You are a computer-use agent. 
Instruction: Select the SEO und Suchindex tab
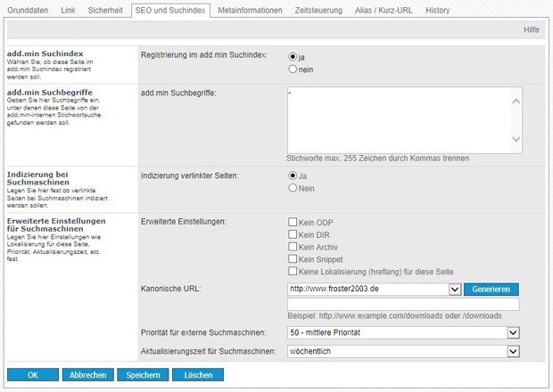coord(170,10)
